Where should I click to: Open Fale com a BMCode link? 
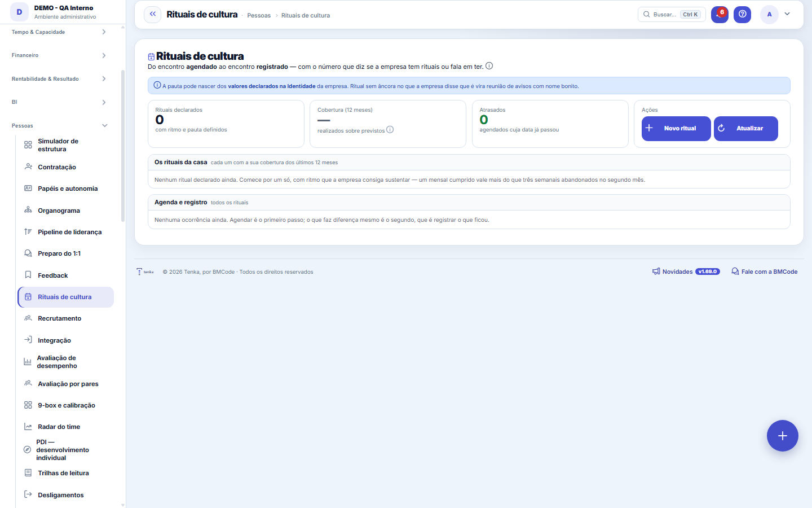coord(764,271)
